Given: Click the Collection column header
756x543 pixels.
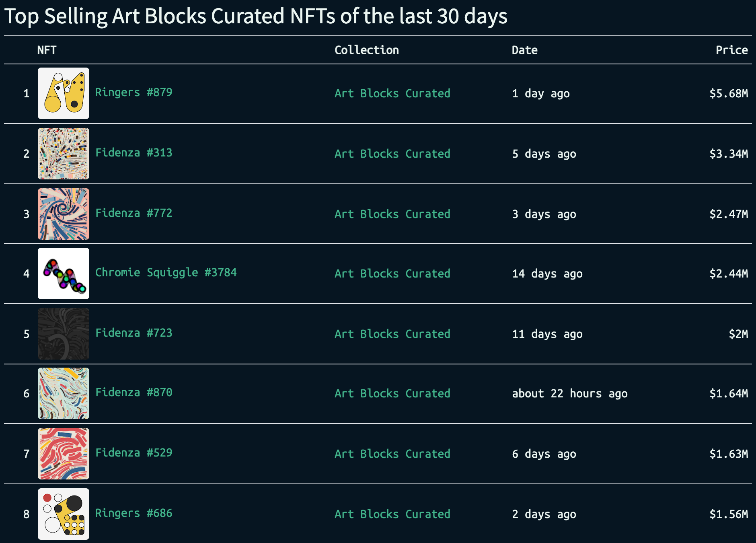Looking at the screenshot, I should click(366, 50).
